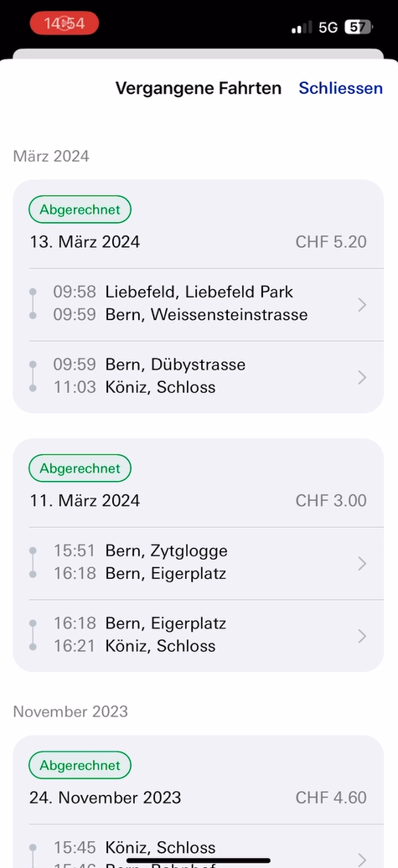Image resolution: width=398 pixels, height=868 pixels.
Task: Tap the 13. März 2024 date header
Action: pos(85,242)
